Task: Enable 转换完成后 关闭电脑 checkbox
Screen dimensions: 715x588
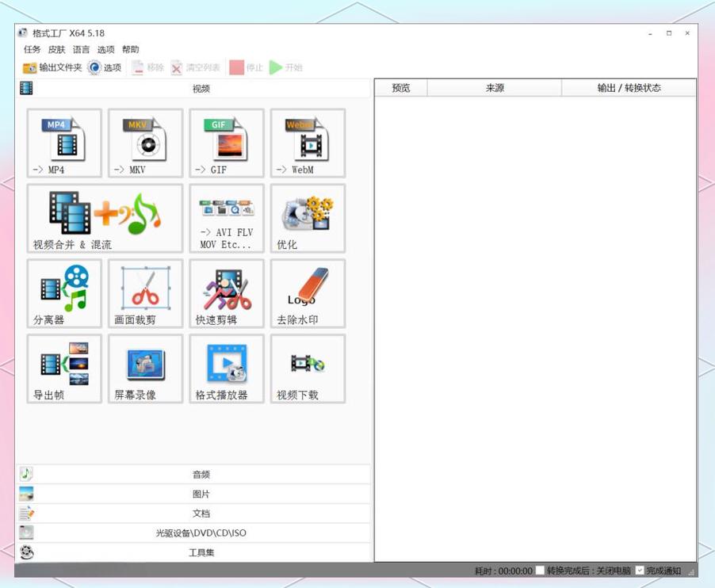Action: (540, 571)
